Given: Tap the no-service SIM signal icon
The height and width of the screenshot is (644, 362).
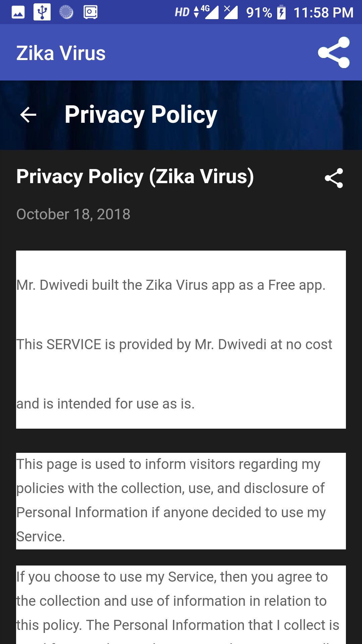Looking at the screenshot, I should (231, 12).
